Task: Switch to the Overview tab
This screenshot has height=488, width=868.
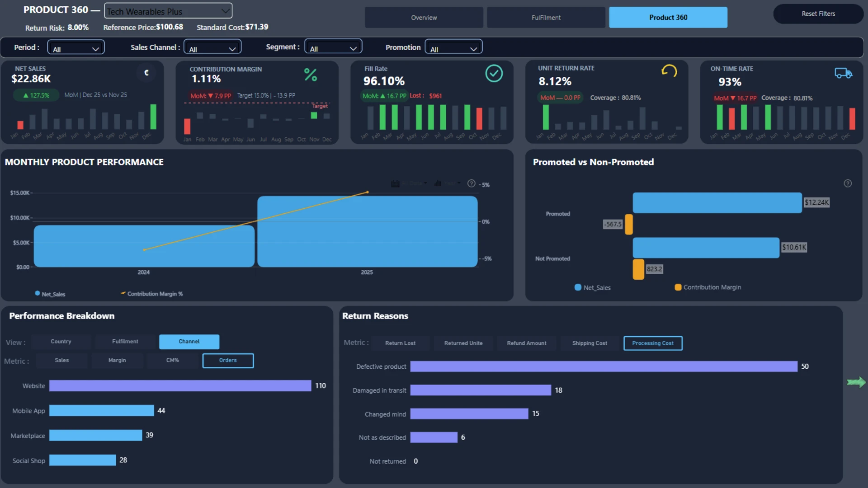Action: tap(424, 18)
